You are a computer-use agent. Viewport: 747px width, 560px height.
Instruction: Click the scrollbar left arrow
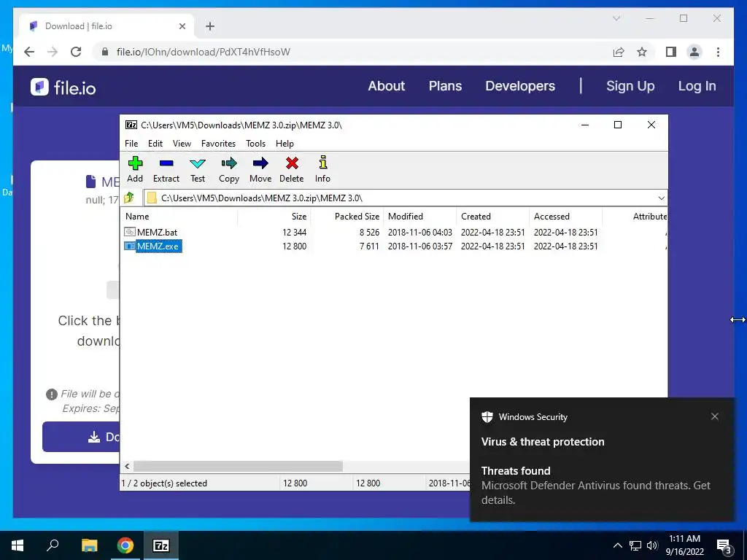pos(127,466)
